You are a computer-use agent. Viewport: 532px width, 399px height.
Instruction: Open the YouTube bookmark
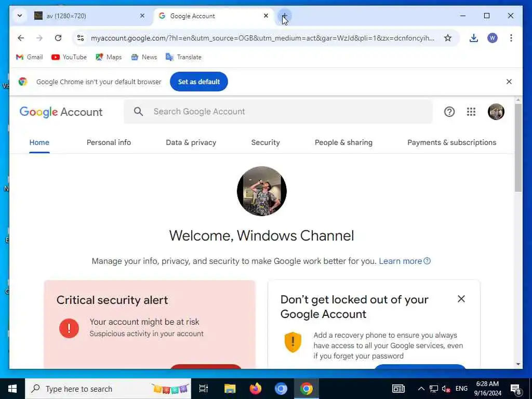coord(69,57)
